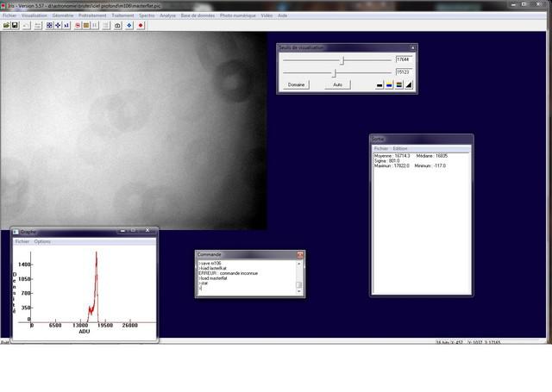The height and width of the screenshot is (392, 552).
Task: Open Fichier menu in the Sortie window
Action: [x=381, y=149]
